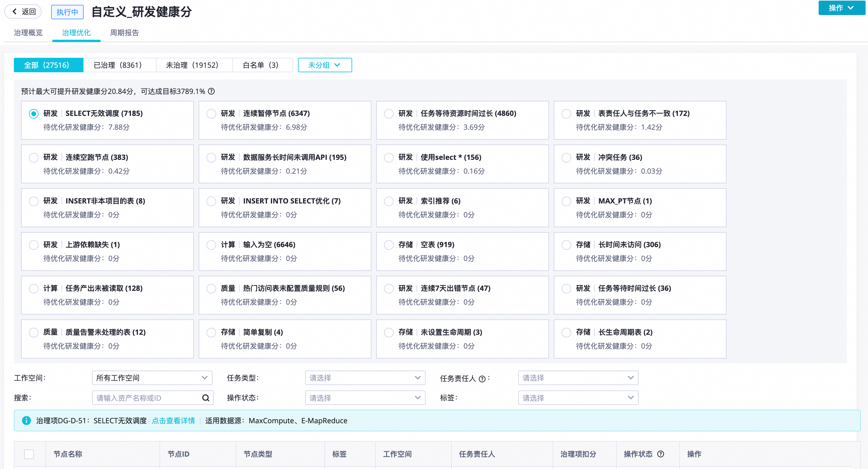This screenshot has height=469, width=868.
Task: Switch to the 治理概览 tab
Action: (x=28, y=33)
